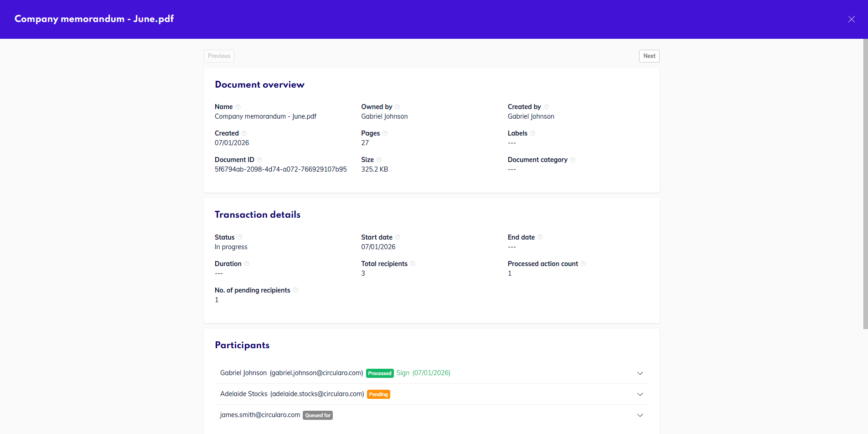Click the info icon next to Document ID
The width and height of the screenshot is (868, 434).
(259, 160)
